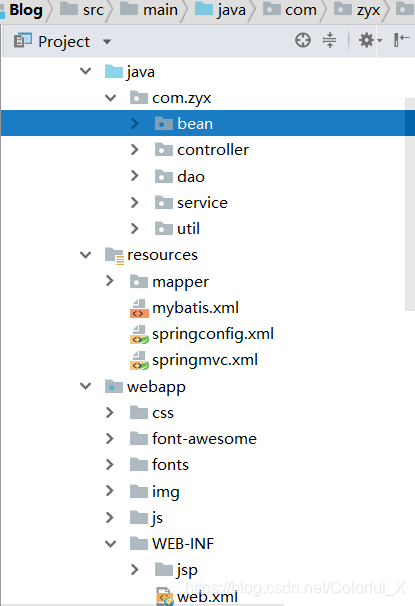Click the font-awesome folder icon
This screenshot has height=606, width=415.
point(139,439)
